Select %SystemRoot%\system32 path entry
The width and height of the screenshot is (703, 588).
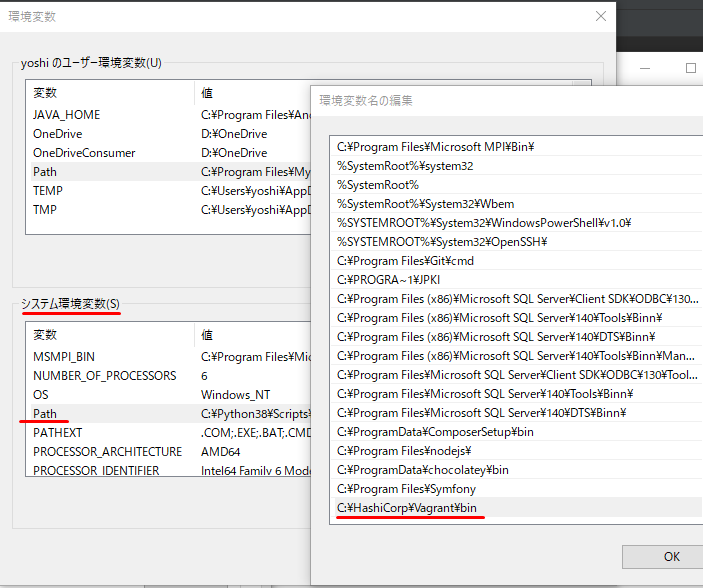(518, 166)
